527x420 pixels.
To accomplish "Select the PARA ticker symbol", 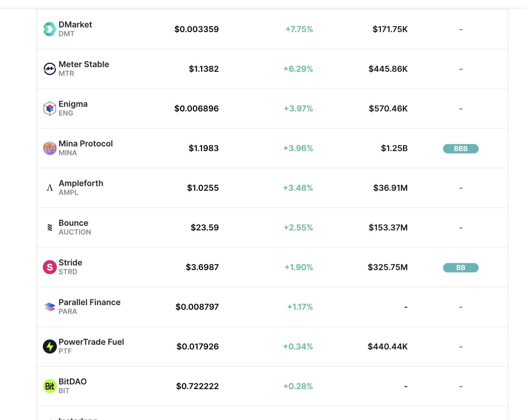I will 68,311.
